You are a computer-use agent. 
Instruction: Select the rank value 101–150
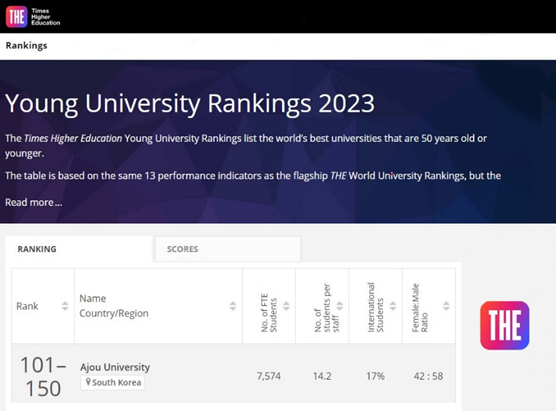coord(43,377)
